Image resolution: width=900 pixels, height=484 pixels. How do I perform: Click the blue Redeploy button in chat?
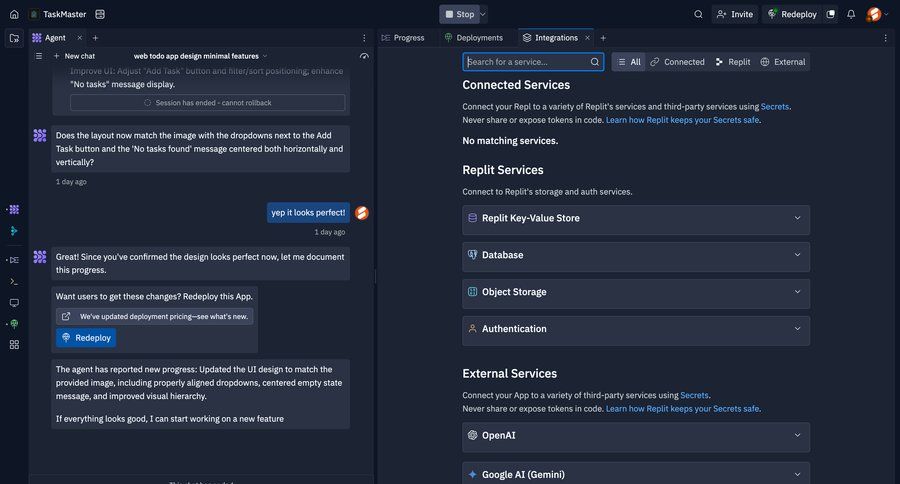click(x=86, y=338)
